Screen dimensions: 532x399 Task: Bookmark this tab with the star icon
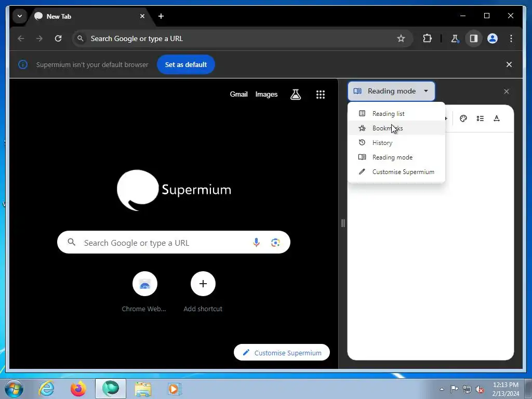click(401, 38)
